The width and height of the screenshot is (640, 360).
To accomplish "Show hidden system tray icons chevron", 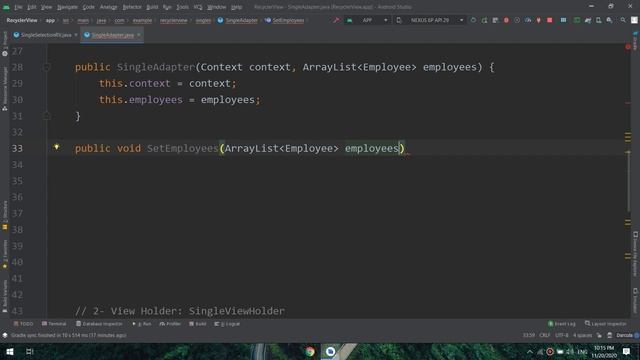I will coord(530,351).
